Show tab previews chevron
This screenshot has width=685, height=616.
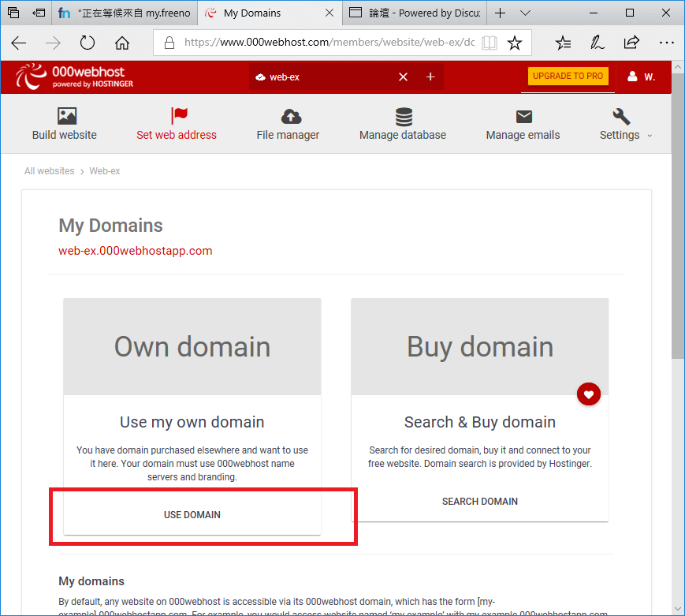[x=526, y=13]
